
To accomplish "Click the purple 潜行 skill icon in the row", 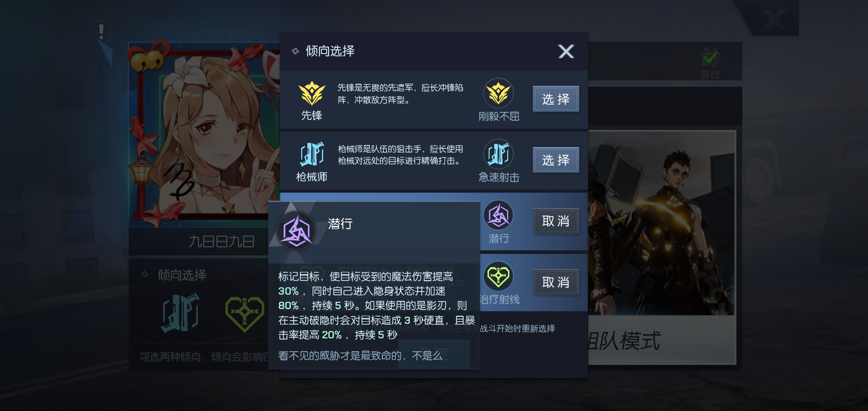I will tap(498, 215).
